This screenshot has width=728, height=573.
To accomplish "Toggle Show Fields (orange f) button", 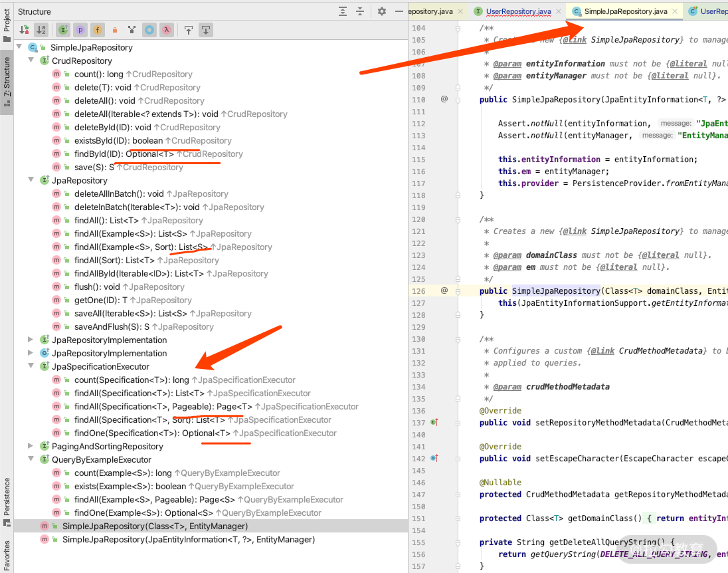I will point(98,30).
